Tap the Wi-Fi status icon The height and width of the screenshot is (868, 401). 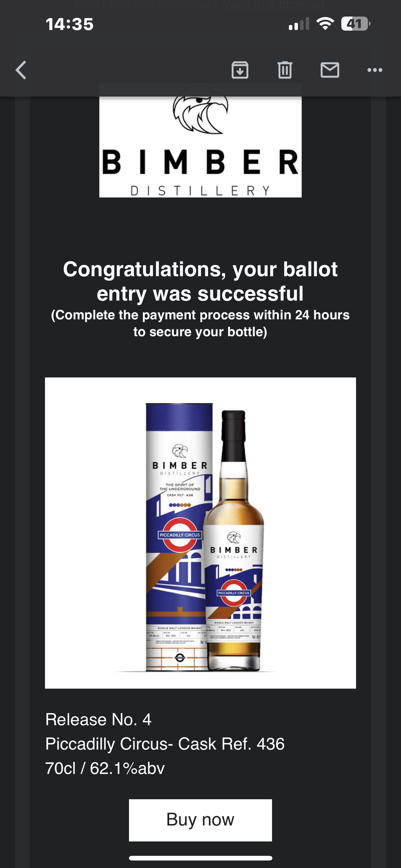tap(325, 24)
